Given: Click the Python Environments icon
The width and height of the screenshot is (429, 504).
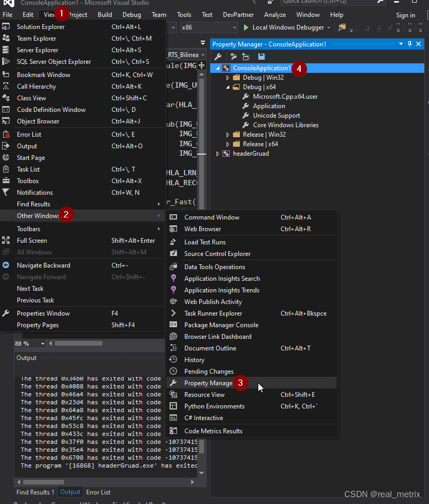Looking at the screenshot, I should [x=173, y=406].
